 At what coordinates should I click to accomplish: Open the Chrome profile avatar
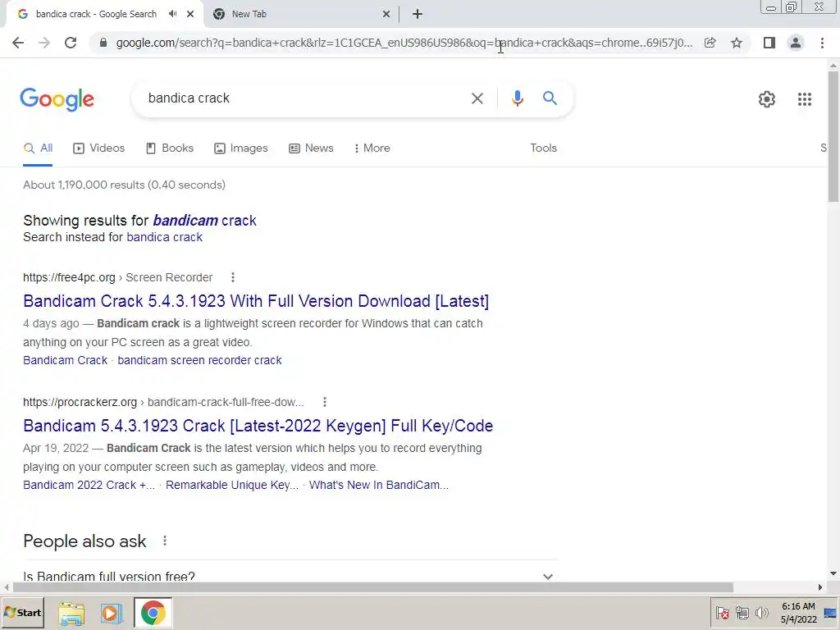coord(796,43)
